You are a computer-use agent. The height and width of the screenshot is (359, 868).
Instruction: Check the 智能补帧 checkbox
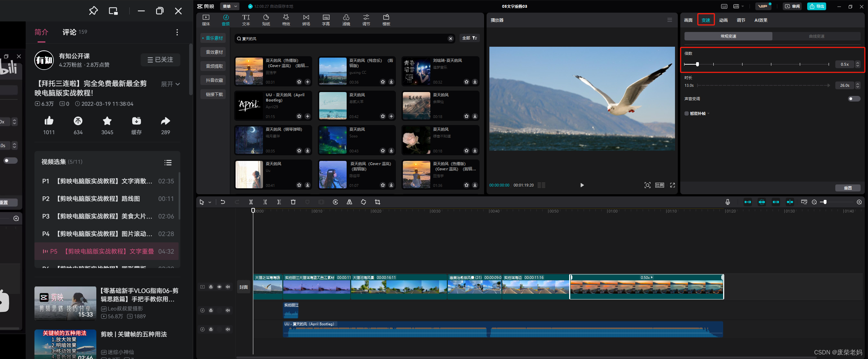(x=687, y=113)
